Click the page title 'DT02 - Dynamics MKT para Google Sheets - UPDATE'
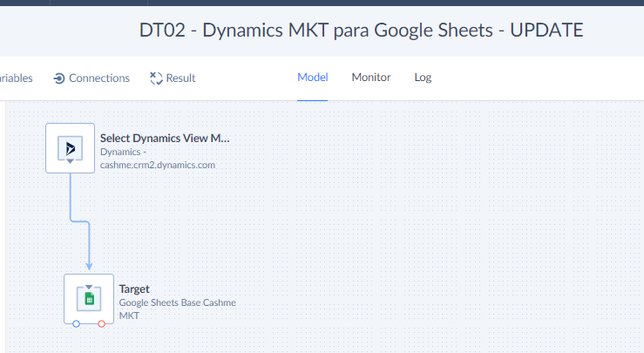 (361, 30)
